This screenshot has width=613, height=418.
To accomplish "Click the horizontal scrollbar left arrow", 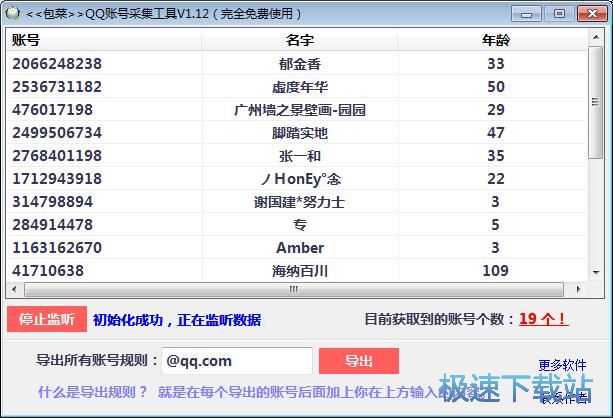I will [14, 289].
